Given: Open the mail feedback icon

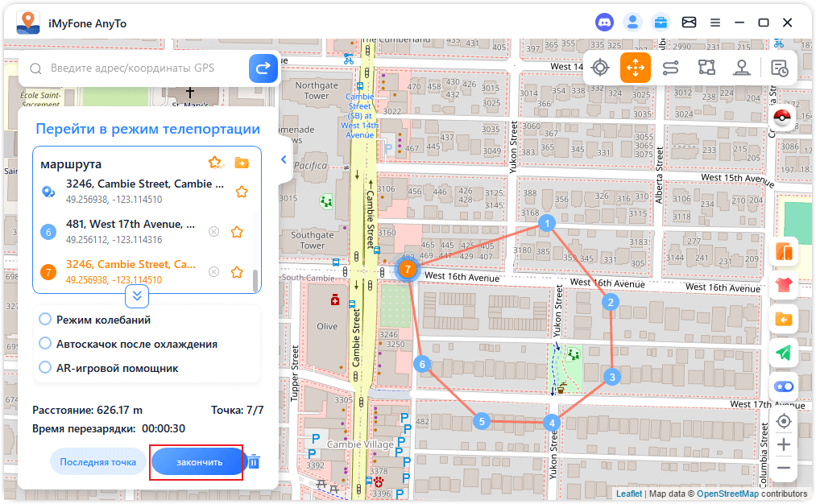Looking at the screenshot, I should coord(689,23).
